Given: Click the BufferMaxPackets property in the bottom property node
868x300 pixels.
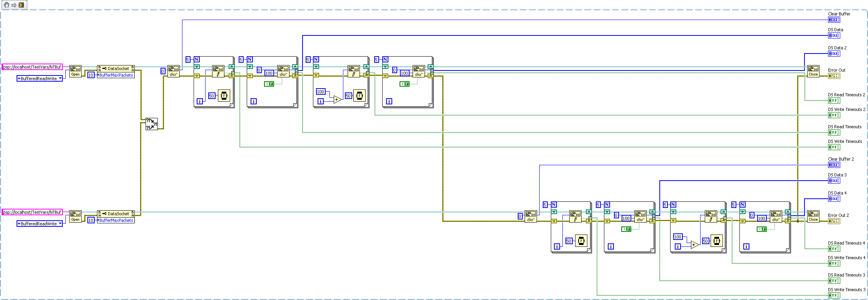Looking at the screenshot, I should pos(116,220).
